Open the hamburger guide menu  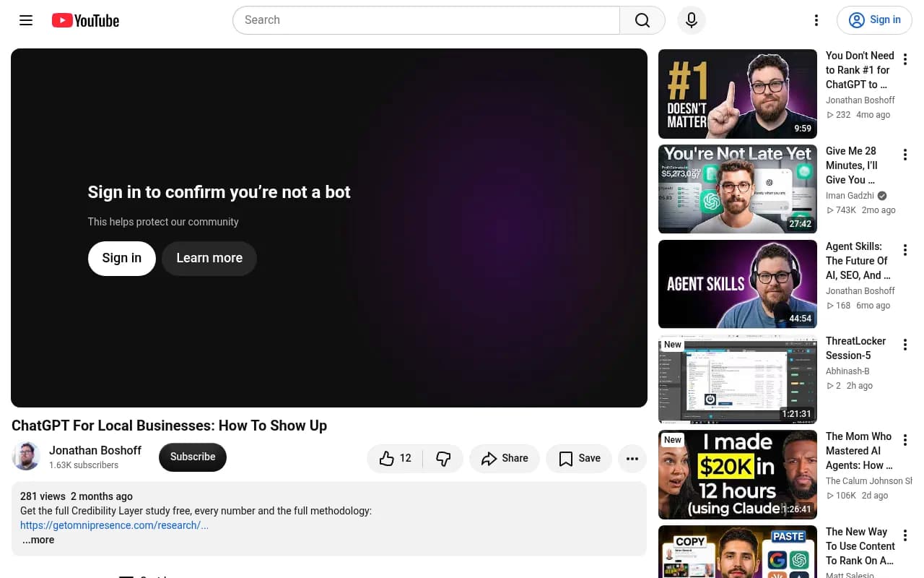[x=26, y=20]
